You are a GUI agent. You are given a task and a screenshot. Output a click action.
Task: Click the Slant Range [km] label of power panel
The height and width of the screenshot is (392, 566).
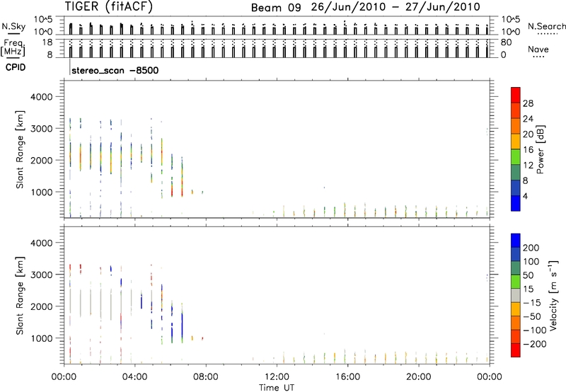pos(20,149)
